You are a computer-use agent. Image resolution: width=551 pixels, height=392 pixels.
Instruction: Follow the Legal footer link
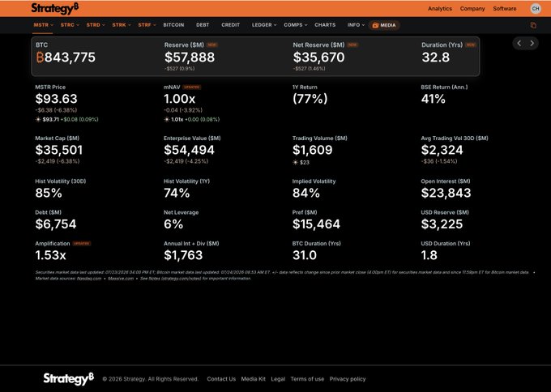click(x=278, y=379)
